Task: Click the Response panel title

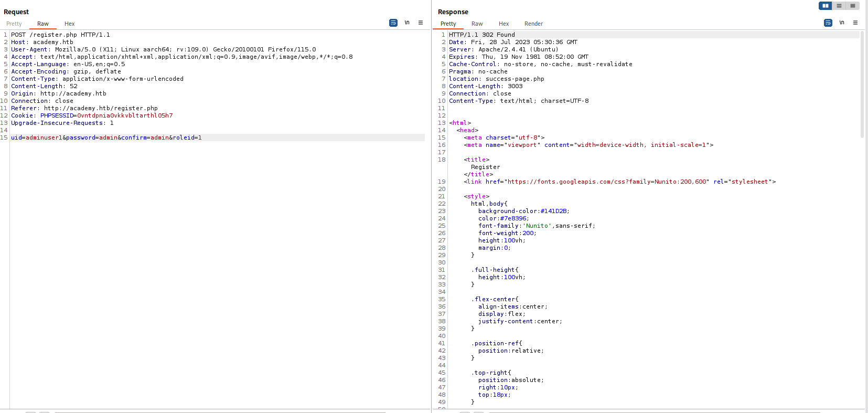Action: 453,12
